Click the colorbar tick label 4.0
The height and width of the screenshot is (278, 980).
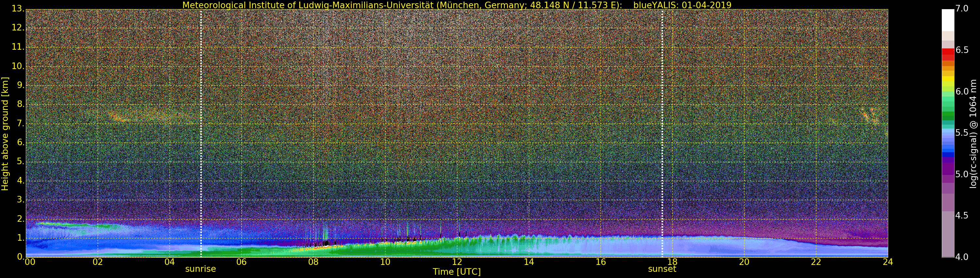tap(962, 257)
